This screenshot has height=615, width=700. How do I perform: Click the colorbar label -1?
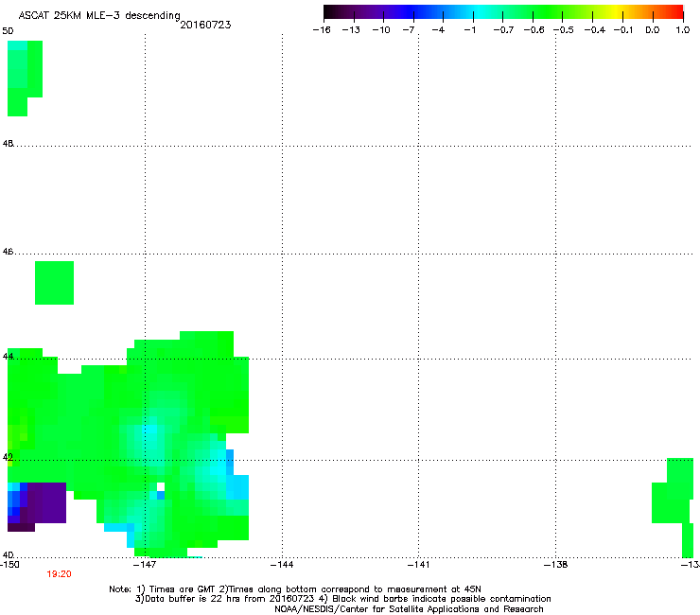pyautogui.click(x=469, y=30)
